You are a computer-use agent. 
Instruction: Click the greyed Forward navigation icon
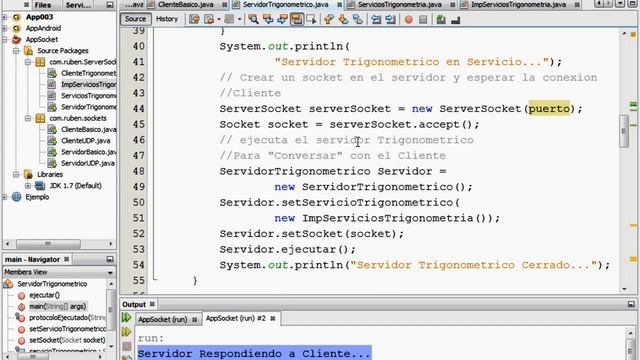click(229, 19)
